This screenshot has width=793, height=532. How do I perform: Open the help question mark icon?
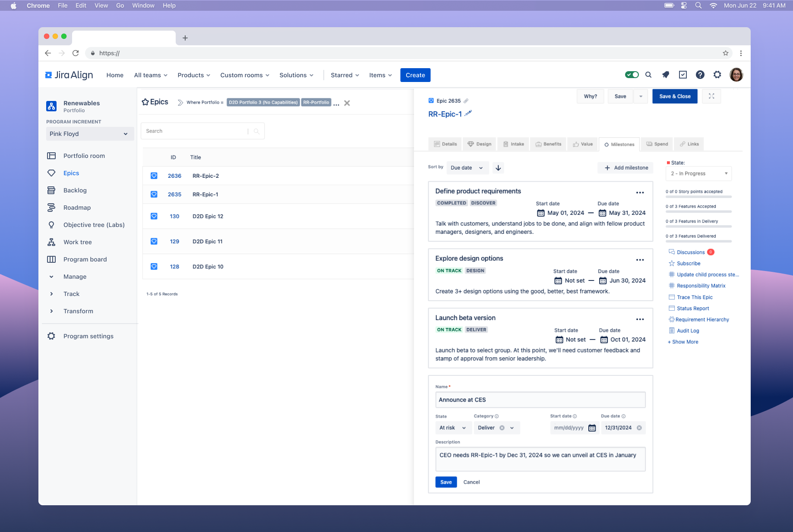[700, 75]
